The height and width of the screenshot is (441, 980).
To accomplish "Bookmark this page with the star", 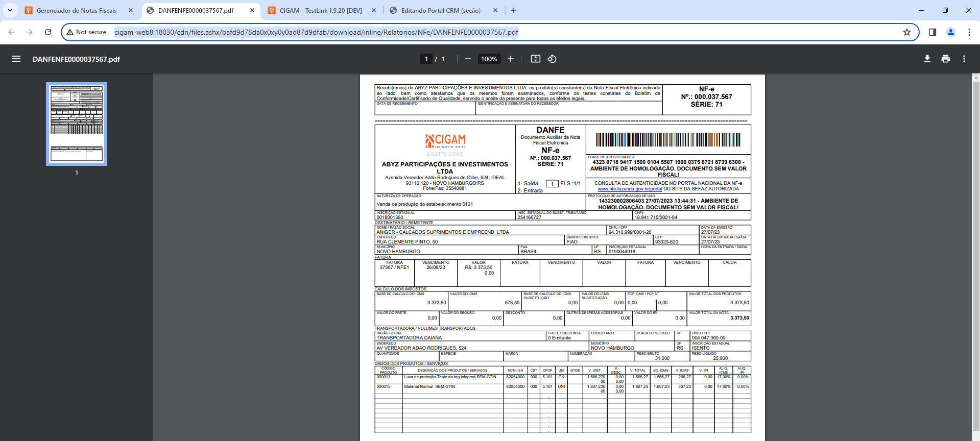I will [x=907, y=32].
